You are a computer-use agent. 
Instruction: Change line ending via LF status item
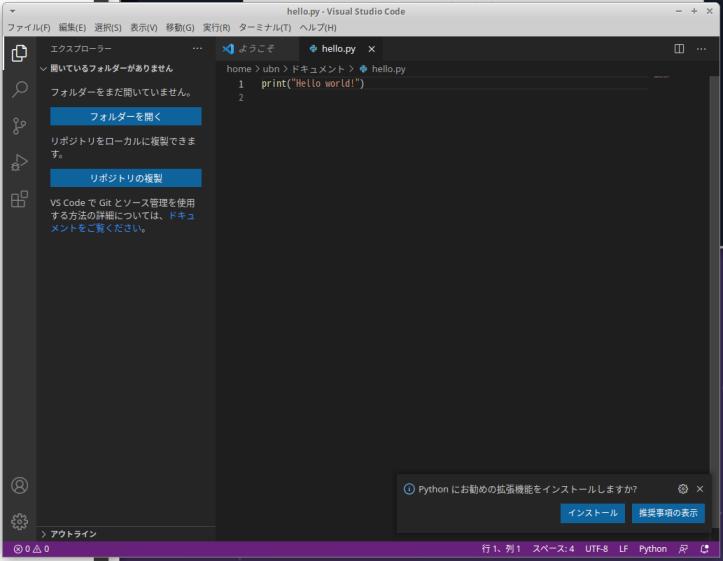click(x=623, y=549)
